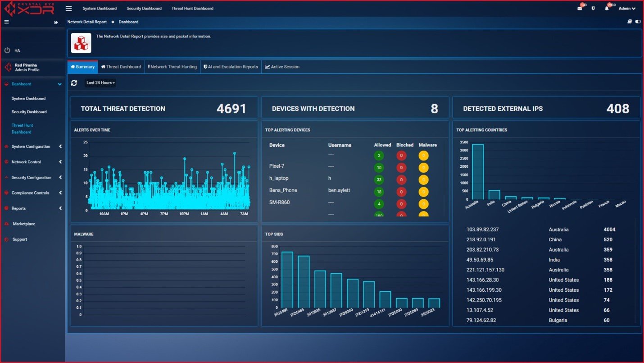The width and height of the screenshot is (644, 363).
Task: Click the shield icon in top bar
Action: click(593, 9)
